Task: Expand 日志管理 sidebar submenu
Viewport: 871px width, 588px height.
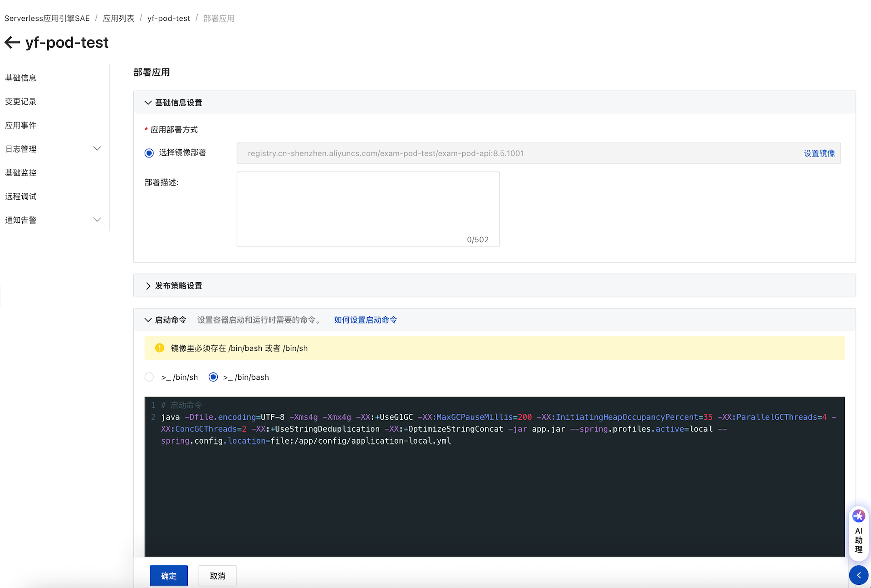Action: 97,149
